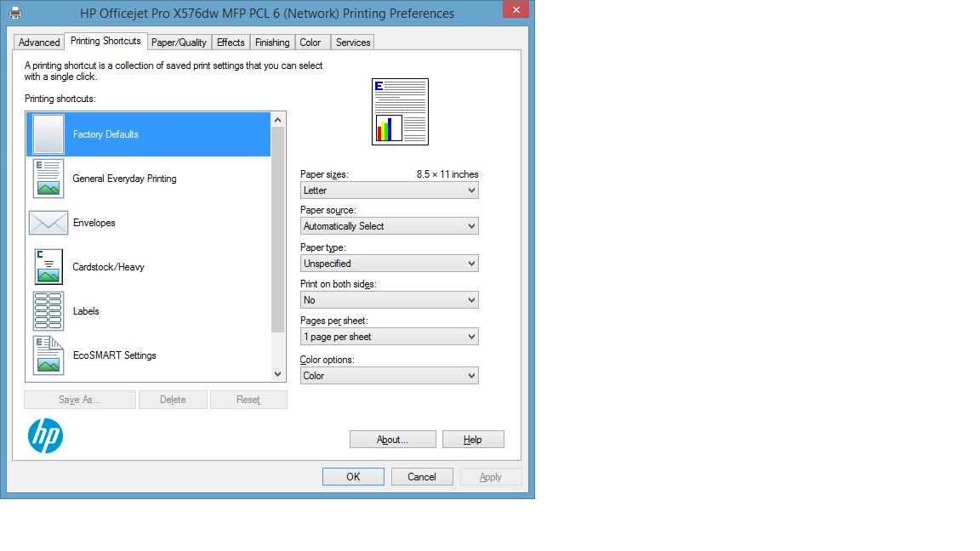Go to the Finishing tab
Viewport: 980px width, 551px height.
[x=272, y=43]
